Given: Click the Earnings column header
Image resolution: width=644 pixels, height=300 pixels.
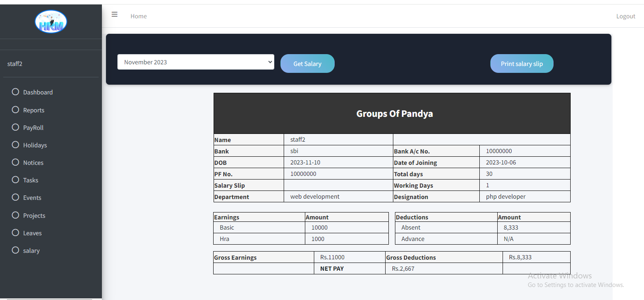Looking at the screenshot, I should (x=227, y=217).
